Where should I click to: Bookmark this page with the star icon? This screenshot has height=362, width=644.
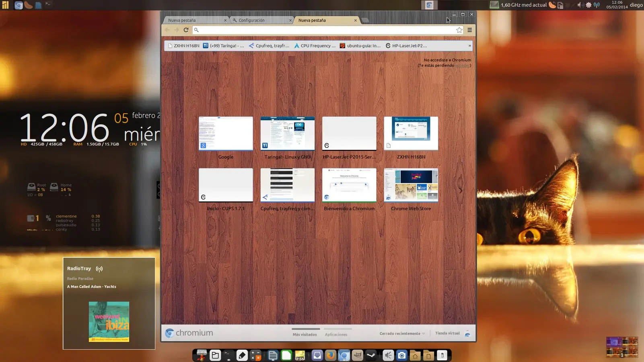pos(459,30)
